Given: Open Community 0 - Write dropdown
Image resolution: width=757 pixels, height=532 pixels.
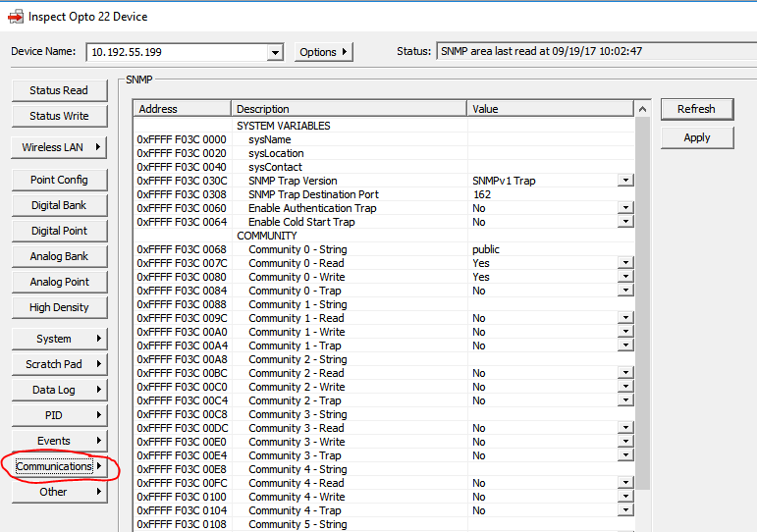Looking at the screenshot, I should [x=625, y=277].
